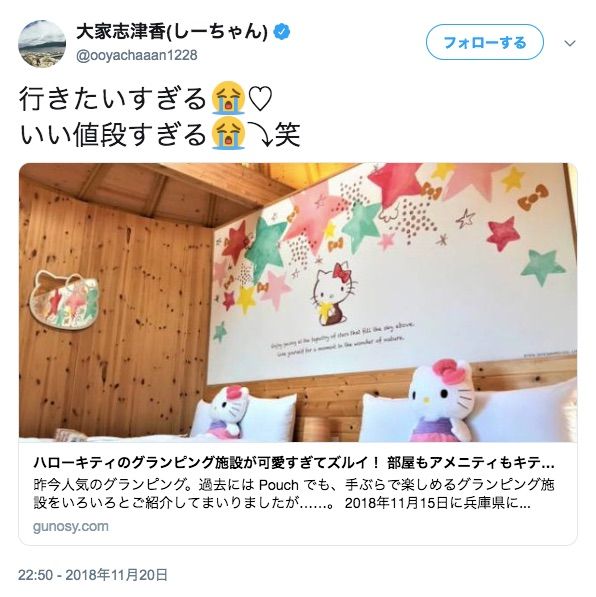
Task: Click the large Hello Kitty plush on the right
Action: 443,400
